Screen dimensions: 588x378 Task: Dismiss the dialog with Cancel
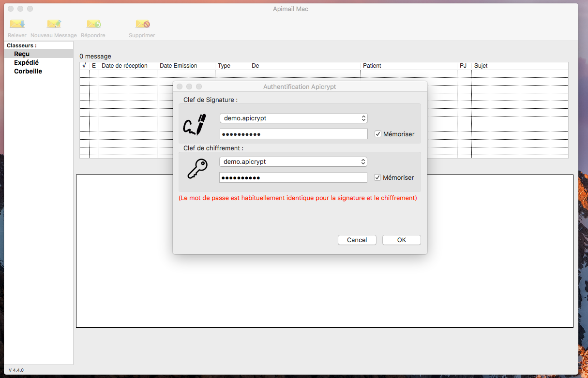(x=357, y=240)
